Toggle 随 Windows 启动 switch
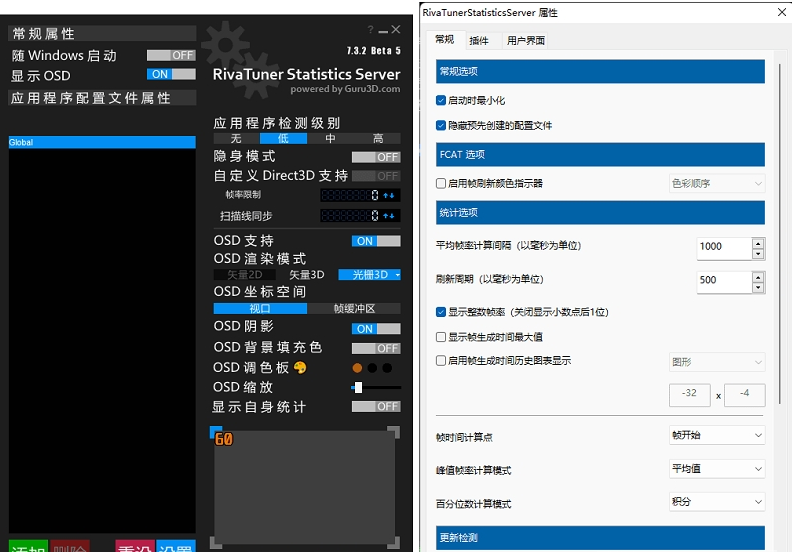Image resolution: width=792 pixels, height=552 pixels. (x=171, y=55)
